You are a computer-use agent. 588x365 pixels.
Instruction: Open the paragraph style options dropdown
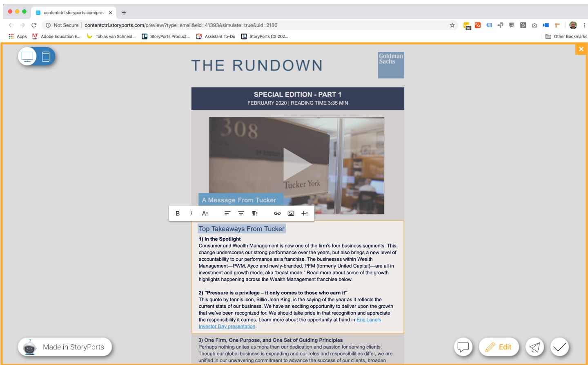(x=255, y=213)
